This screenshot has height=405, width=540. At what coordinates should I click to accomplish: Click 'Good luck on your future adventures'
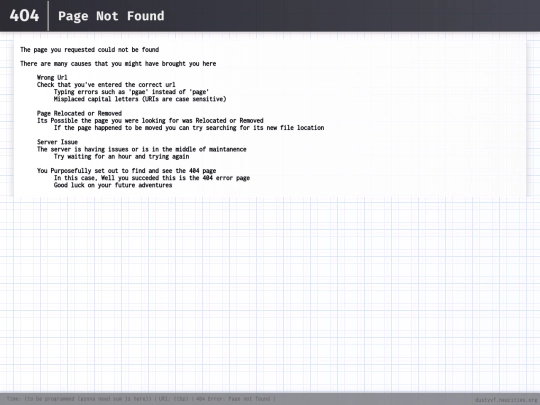point(113,185)
